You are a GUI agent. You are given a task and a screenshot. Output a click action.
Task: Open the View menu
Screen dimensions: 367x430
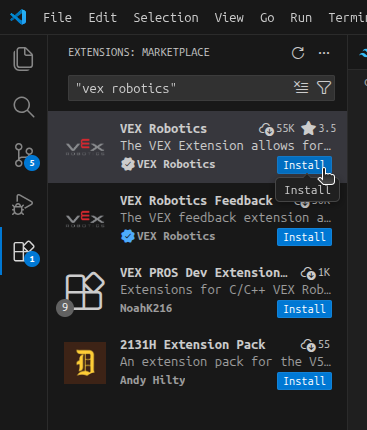[229, 17]
